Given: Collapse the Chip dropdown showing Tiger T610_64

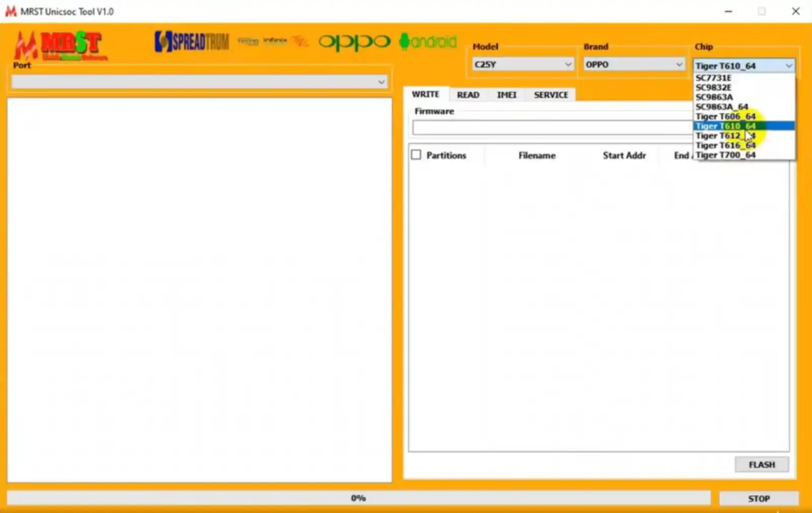Looking at the screenshot, I should click(x=744, y=66).
